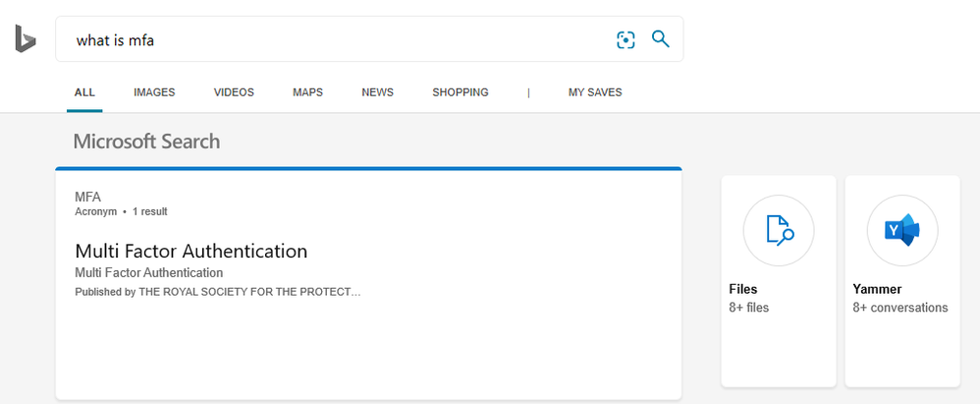980x404 pixels.
Task: Open the Yammer logo icon
Action: click(x=901, y=231)
